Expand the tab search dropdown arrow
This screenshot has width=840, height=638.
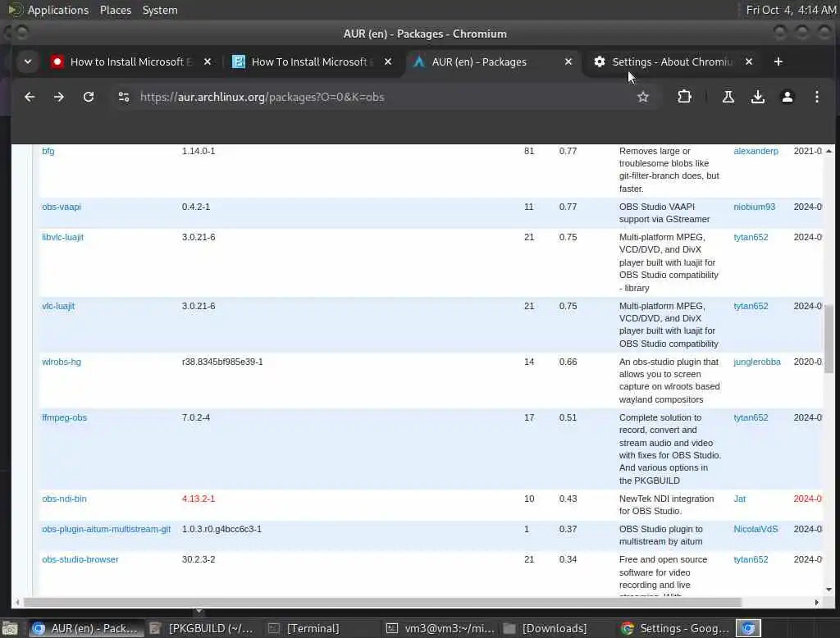(28, 62)
